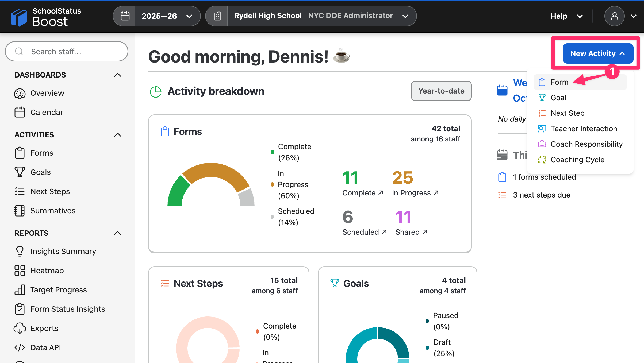Open Insights Summary report

[x=63, y=251]
